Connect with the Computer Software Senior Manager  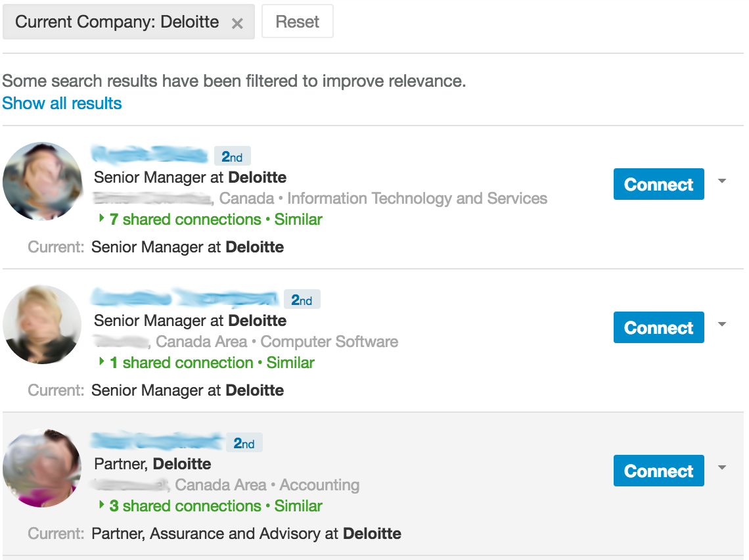coord(658,328)
